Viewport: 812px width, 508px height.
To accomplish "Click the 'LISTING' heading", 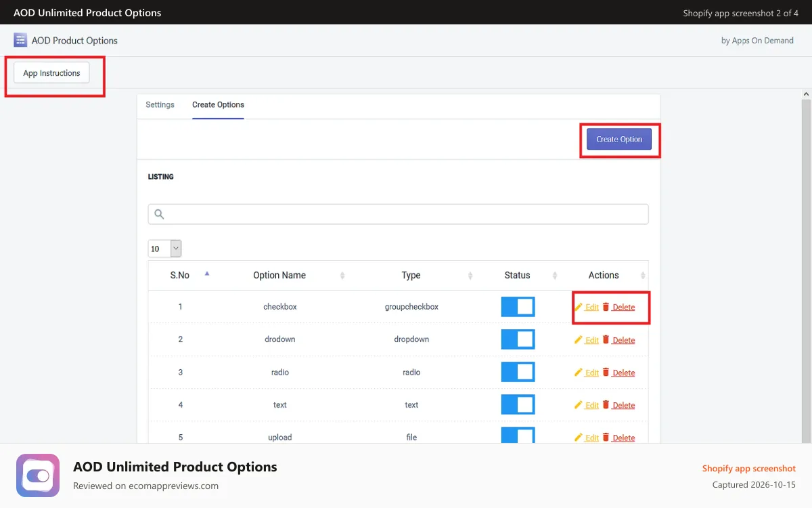I will coord(161,177).
